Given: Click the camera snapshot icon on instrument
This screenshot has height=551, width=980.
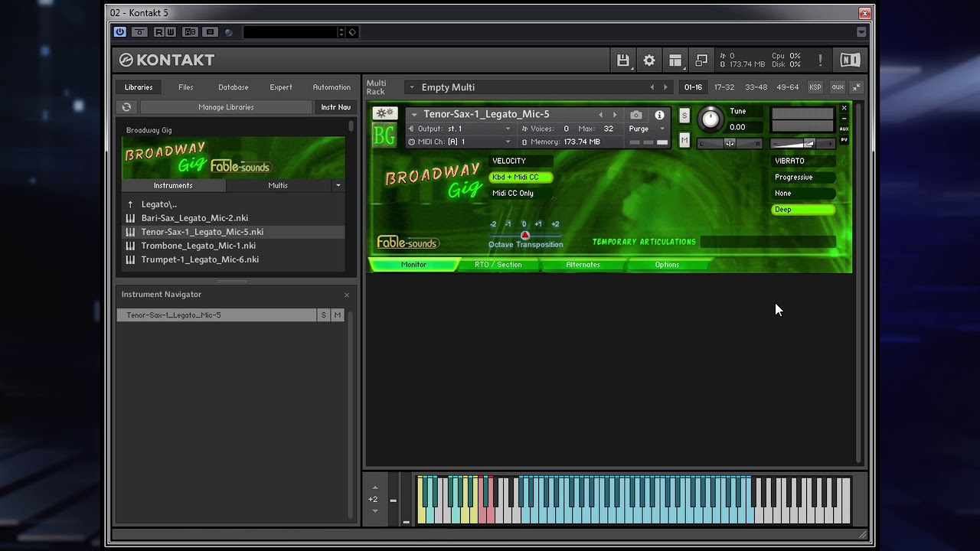Looking at the screenshot, I should point(635,115).
